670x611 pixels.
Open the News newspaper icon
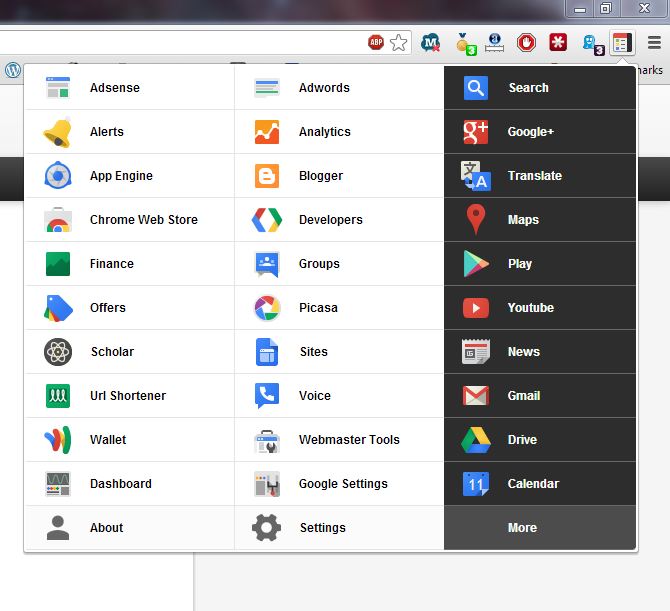(x=476, y=351)
